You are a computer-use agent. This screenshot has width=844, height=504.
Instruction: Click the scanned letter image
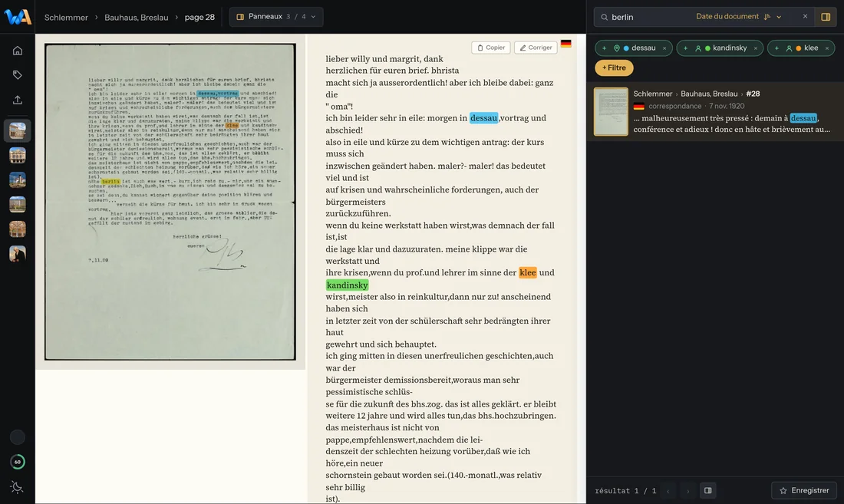170,202
